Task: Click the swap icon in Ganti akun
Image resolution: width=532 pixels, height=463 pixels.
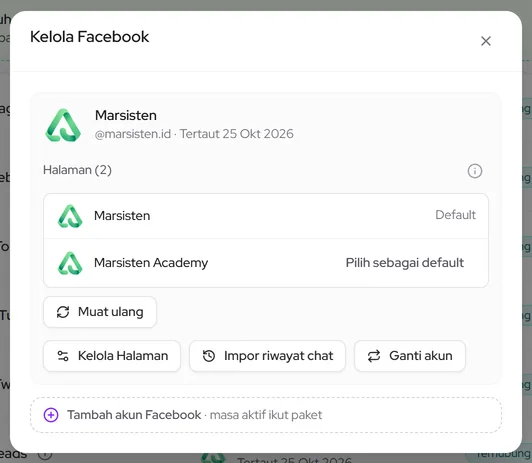Action: (x=374, y=356)
